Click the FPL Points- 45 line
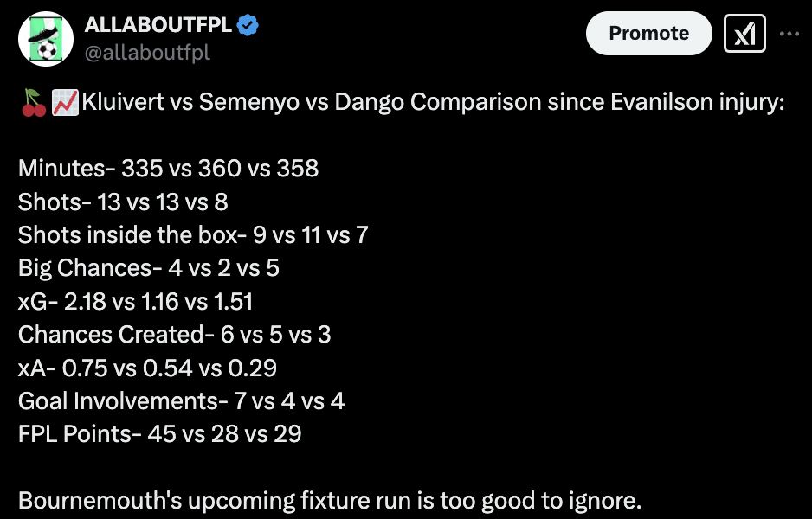812x519 pixels. (159, 433)
